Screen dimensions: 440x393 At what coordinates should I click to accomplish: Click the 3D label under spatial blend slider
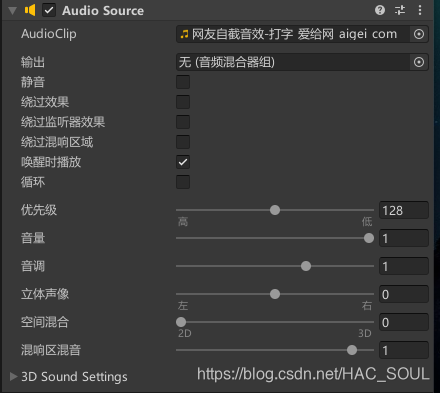coord(365,333)
